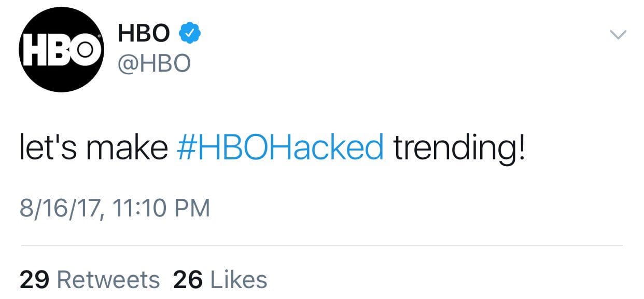The image size is (644, 299).
Task: Select the HBO display name
Action: tap(144, 34)
